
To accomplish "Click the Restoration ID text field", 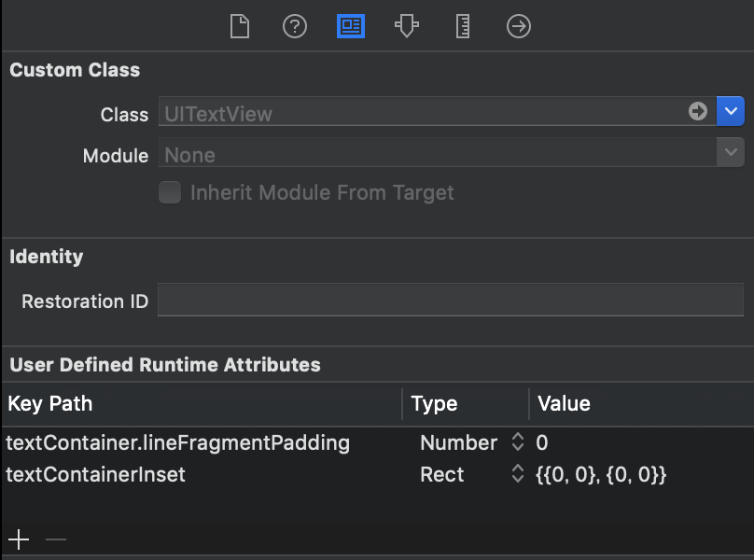I will click(x=450, y=301).
